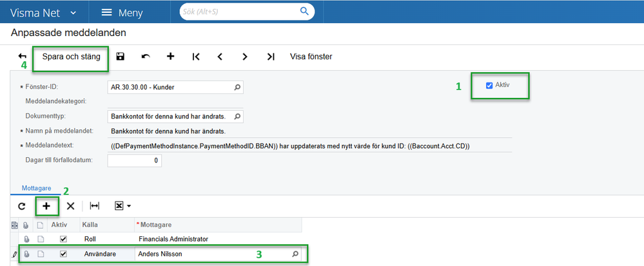Open the Meny hamburger menu
This screenshot has width=644, height=266.
107,12
